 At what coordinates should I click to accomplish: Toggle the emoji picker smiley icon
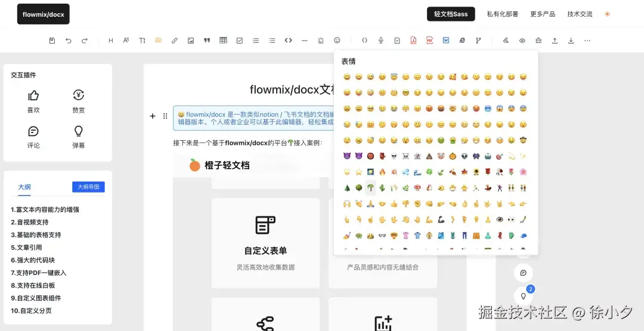point(337,40)
